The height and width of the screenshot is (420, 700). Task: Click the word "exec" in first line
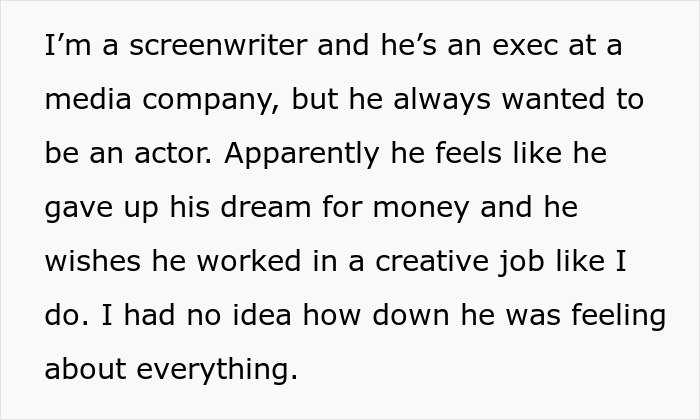point(525,45)
